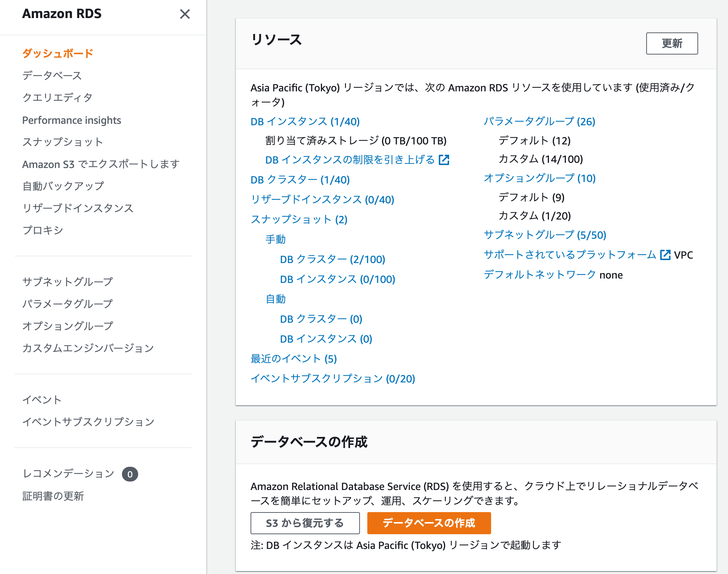Click the デフォルトネットワーク link
This screenshot has width=728, height=574.
(x=540, y=275)
